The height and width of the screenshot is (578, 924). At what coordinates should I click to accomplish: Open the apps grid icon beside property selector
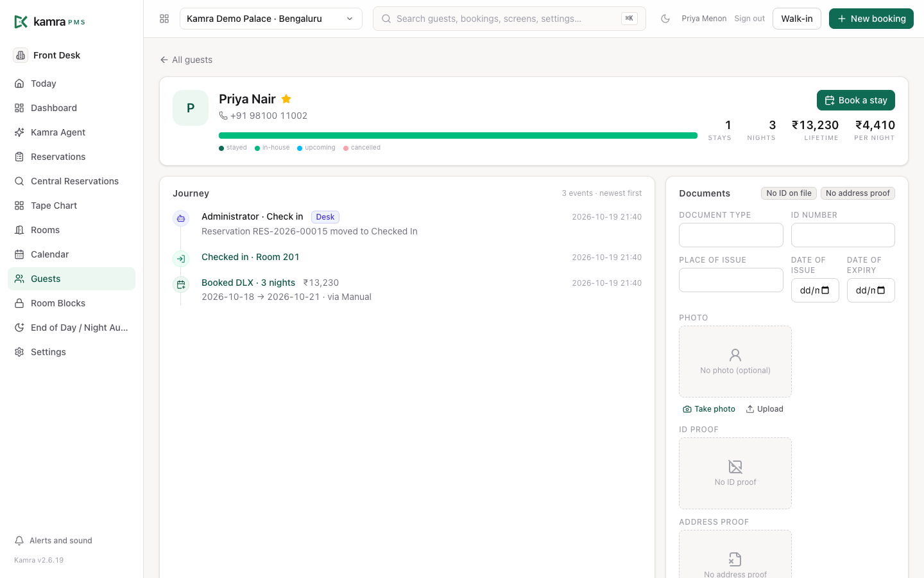click(x=164, y=19)
